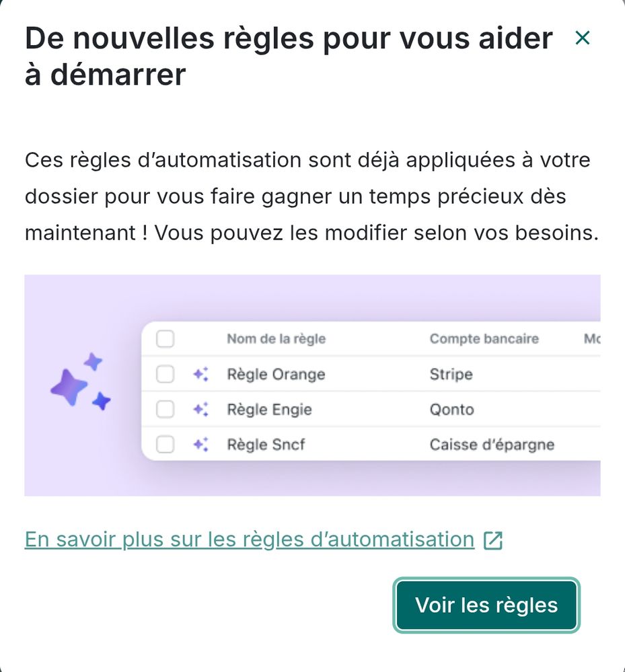Click the sparkle icon beside Règle Orange
Viewport: 625px width, 672px height.
point(200,374)
